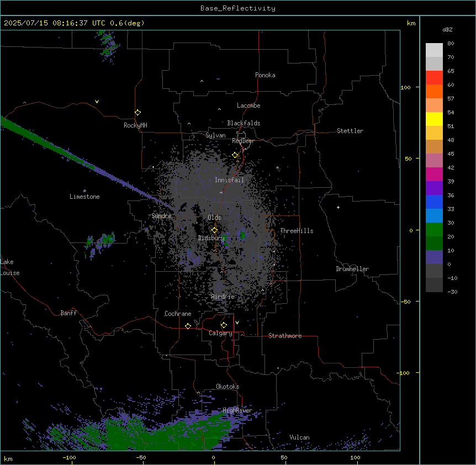This screenshot has width=476, height=465.
Task: Select the orange 60-57 dBZ legend swatch
Action: pyautogui.click(x=434, y=91)
